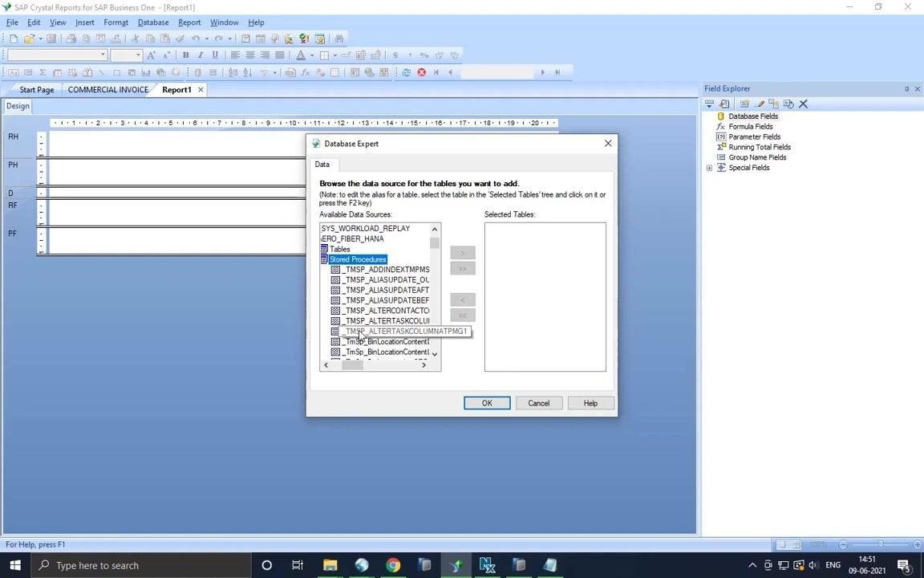Select _TMSP_ALTERCONTACTO stored procedure

[x=386, y=311]
